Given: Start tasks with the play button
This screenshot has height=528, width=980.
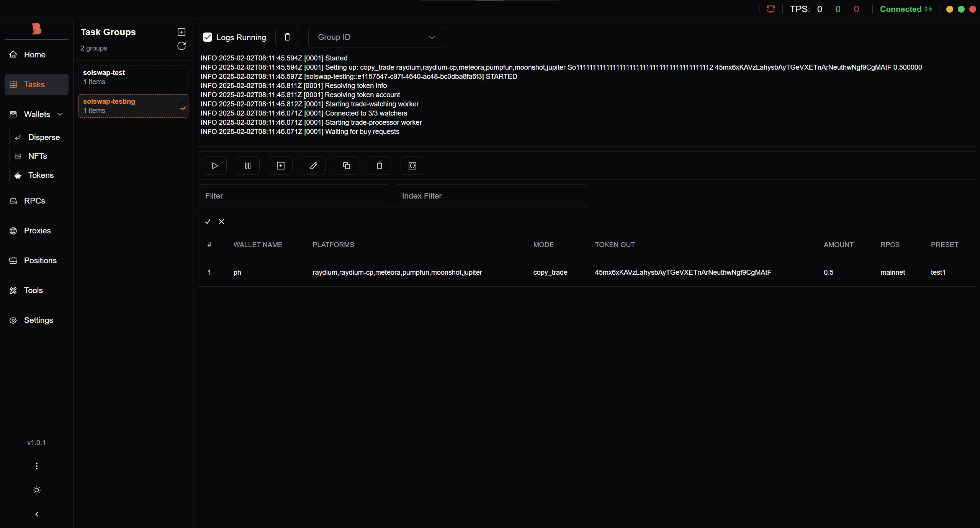Looking at the screenshot, I should [214, 166].
